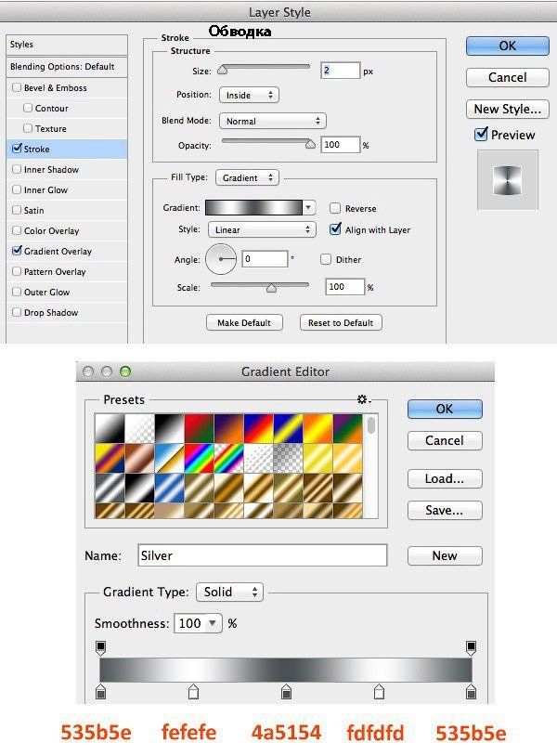The width and height of the screenshot is (557, 756).
Task: Open the gradient presets gear menu
Action: coord(363,399)
